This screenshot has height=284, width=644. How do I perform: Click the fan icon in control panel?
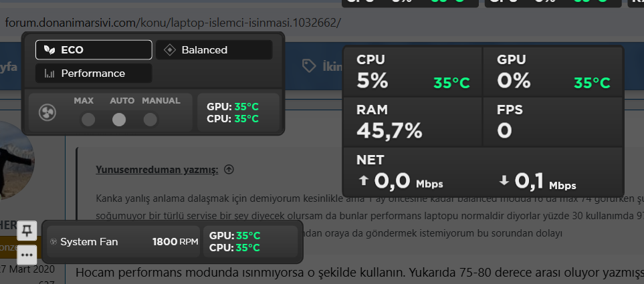47,112
